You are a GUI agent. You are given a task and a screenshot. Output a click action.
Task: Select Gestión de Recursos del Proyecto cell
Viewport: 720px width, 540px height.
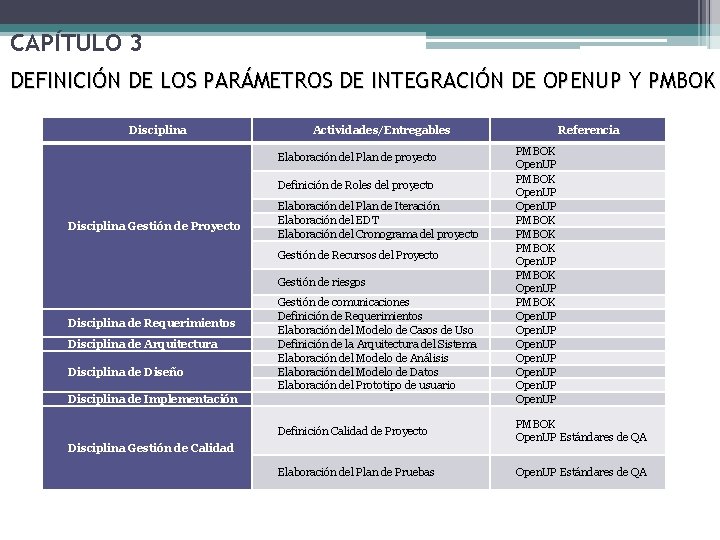pos(371,255)
